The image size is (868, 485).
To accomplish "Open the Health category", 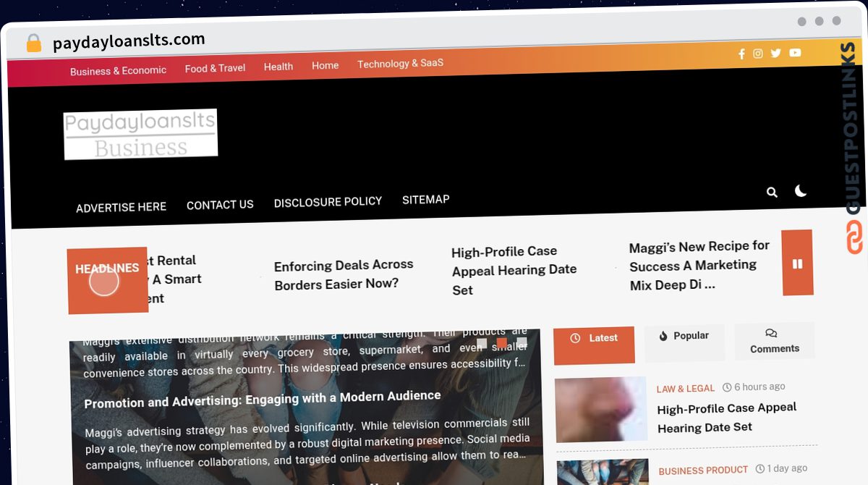I will point(278,67).
